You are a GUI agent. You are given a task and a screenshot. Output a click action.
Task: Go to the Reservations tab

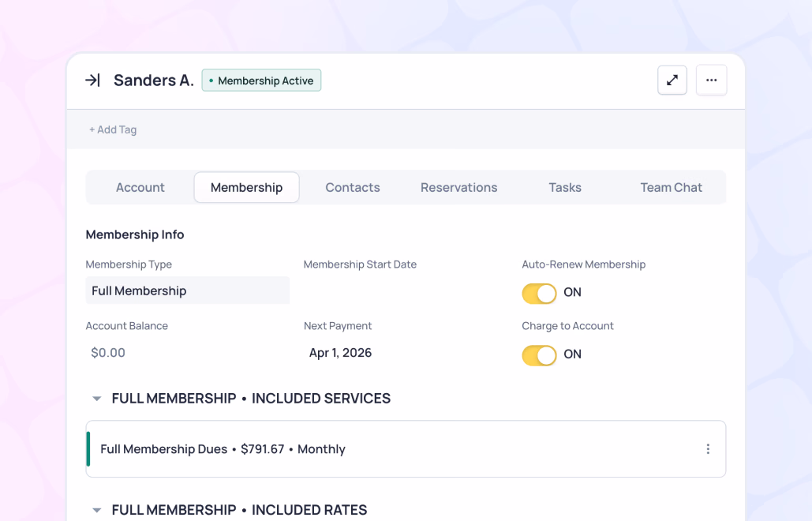(x=458, y=187)
